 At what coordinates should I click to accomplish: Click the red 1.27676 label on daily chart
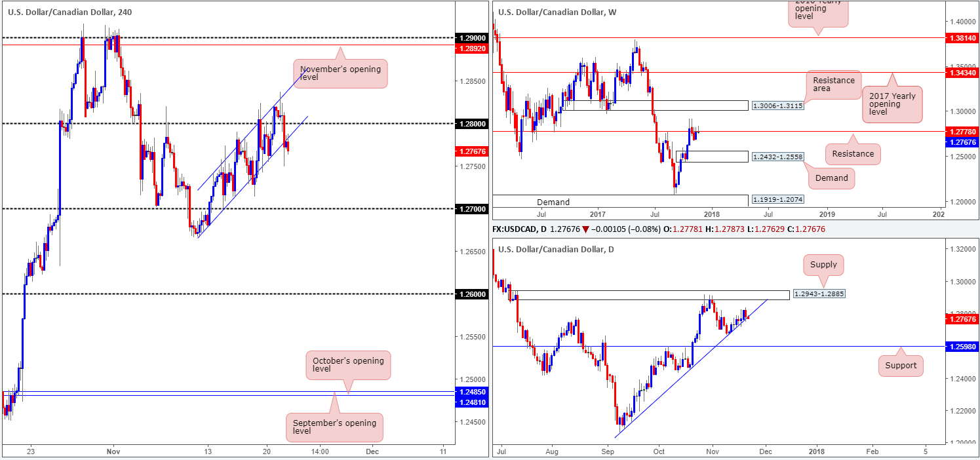point(962,319)
